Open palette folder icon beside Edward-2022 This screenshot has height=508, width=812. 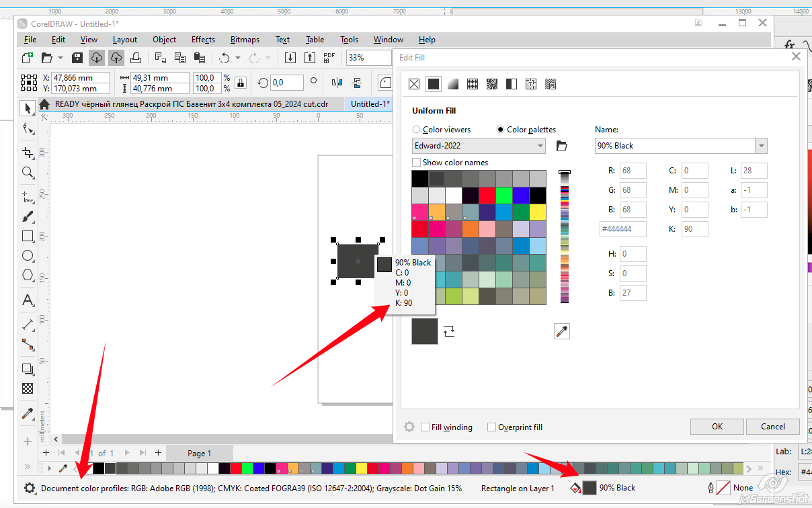coord(562,146)
